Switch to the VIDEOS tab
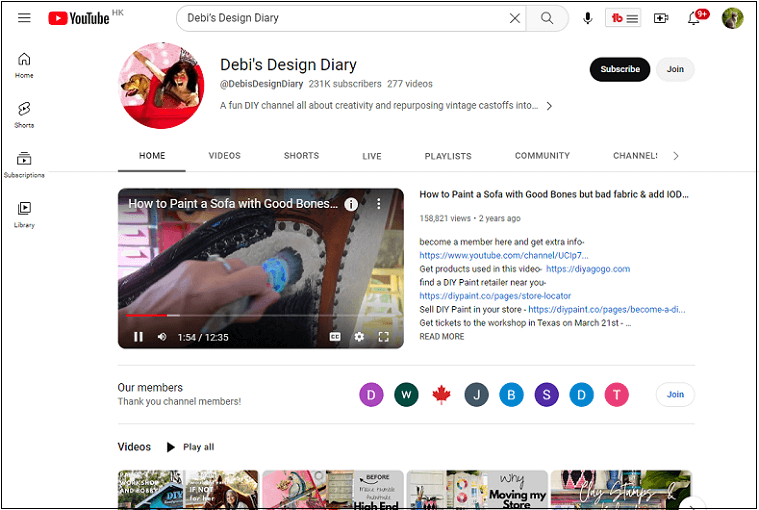The width and height of the screenshot is (759, 510). coord(225,156)
